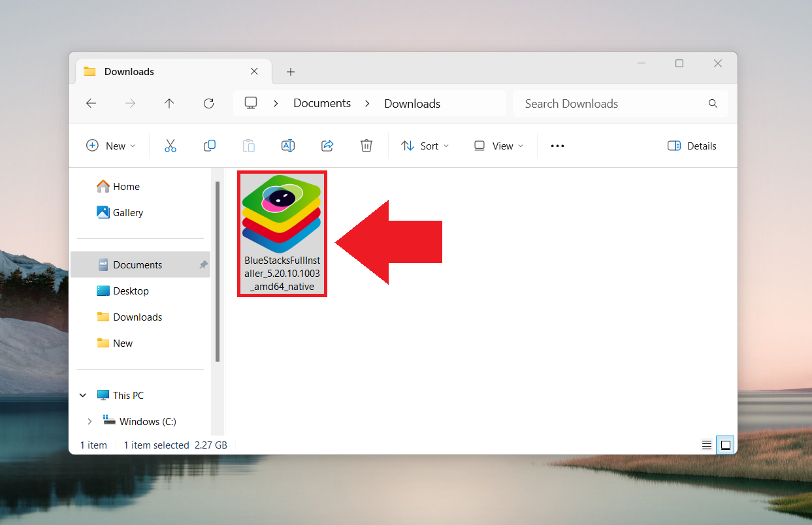Image resolution: width=812 pixels, height=525 pixels.
Task: Switch to large icons view icon
Action: click(725, 445)
